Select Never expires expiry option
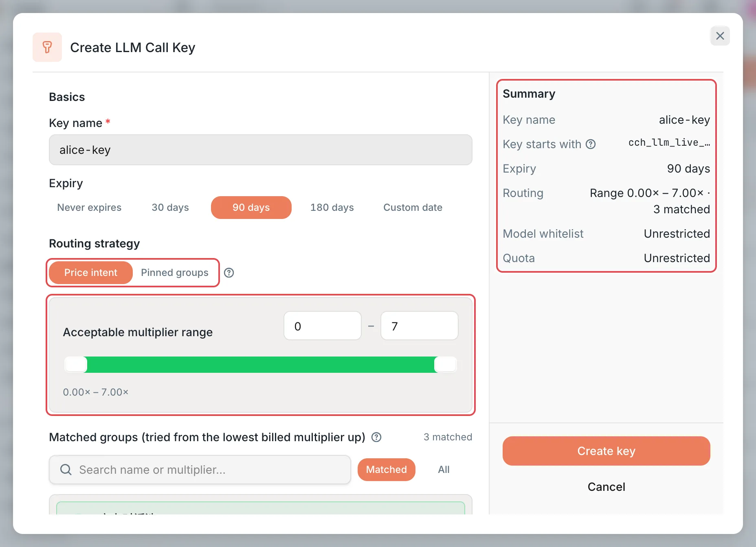The image size is (756, 547). [89, 208]
